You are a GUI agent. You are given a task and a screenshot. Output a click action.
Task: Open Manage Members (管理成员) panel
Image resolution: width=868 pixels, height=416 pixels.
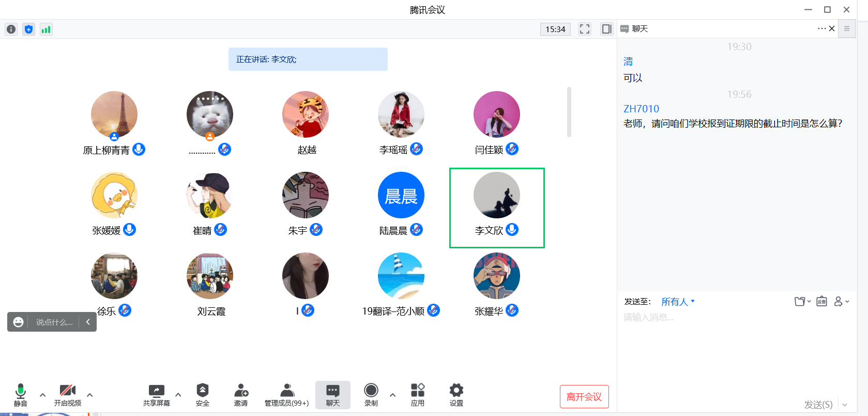coord(286,395)
